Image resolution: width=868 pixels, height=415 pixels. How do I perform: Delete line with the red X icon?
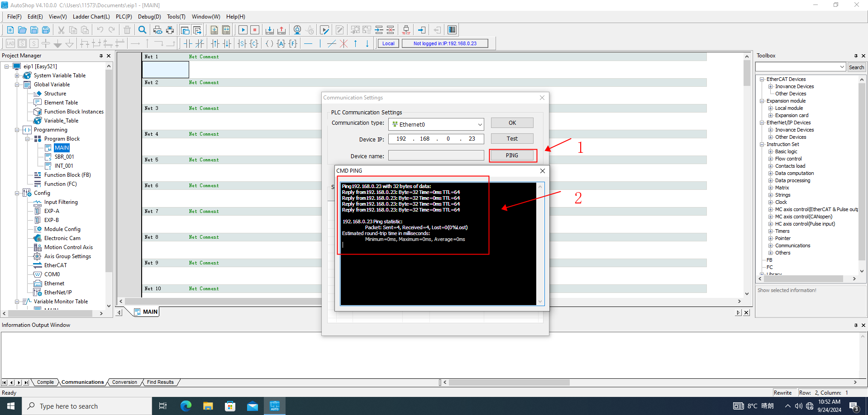coord(343,43)
